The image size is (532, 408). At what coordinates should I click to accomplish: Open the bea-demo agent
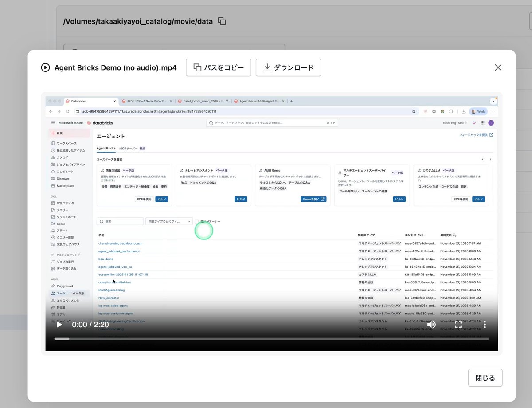pos(106,259)
